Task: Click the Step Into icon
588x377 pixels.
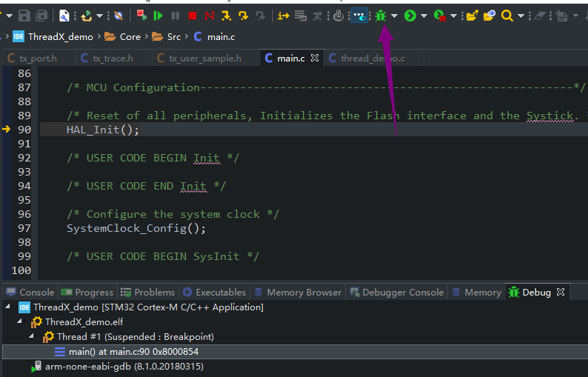Action: coord(226,16)
